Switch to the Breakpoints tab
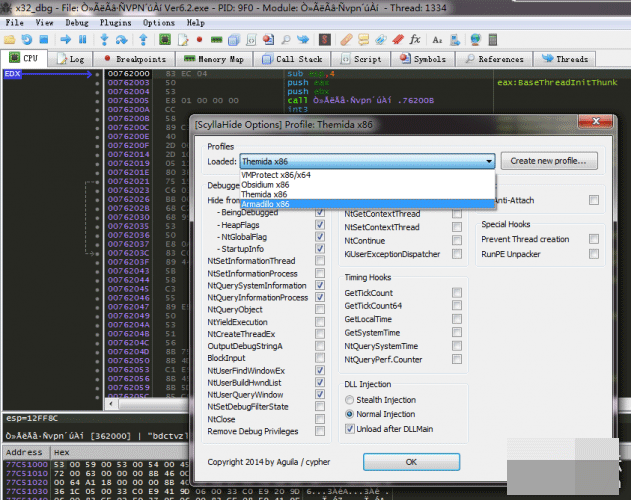This screenshot has width=631, height=500. pyautogui.click(x=134, y=59)
